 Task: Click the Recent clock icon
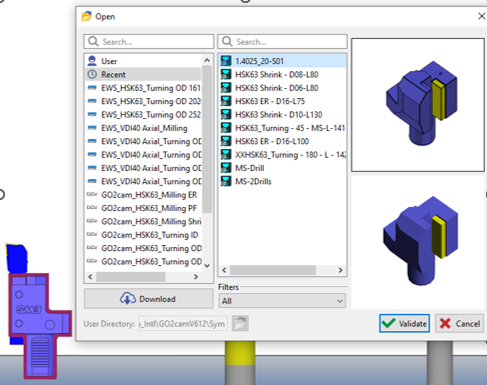click(92, 74)
